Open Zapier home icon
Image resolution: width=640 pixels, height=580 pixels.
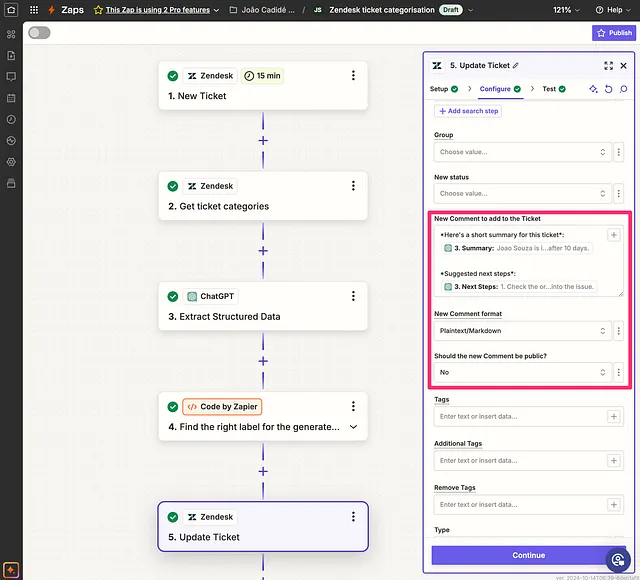11,9
